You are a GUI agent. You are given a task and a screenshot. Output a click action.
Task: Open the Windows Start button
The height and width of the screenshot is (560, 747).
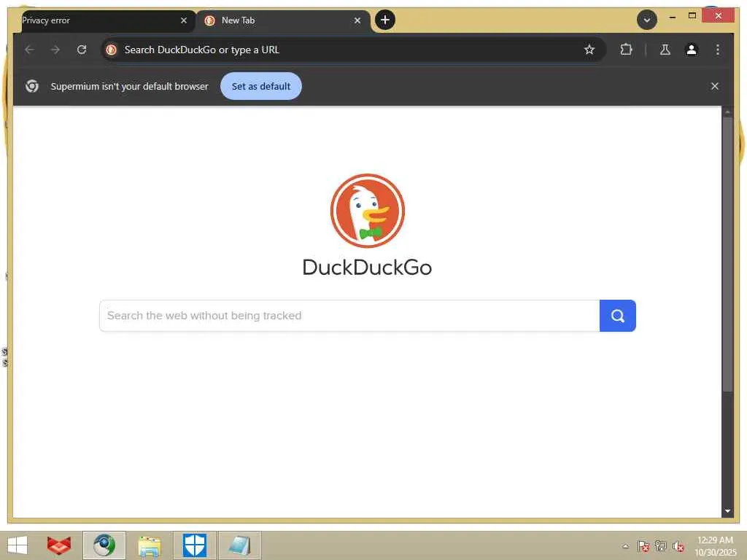(x=18, y=545)
